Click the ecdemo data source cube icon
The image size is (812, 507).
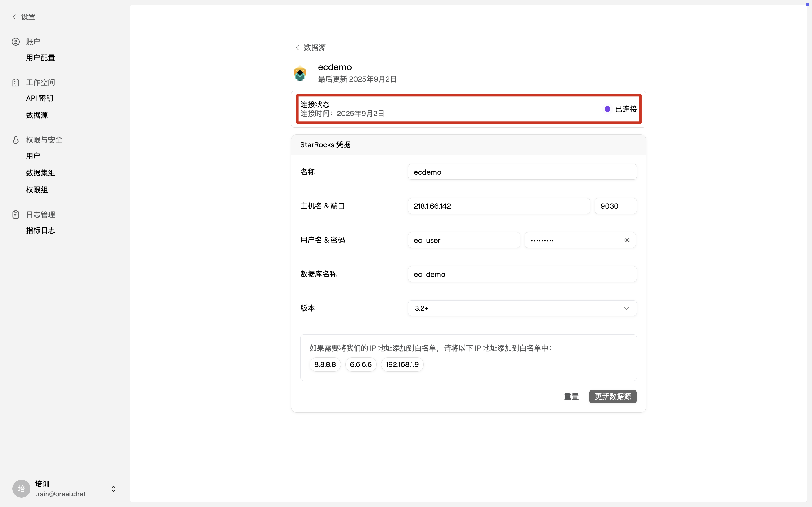click(x=300, y=74)
